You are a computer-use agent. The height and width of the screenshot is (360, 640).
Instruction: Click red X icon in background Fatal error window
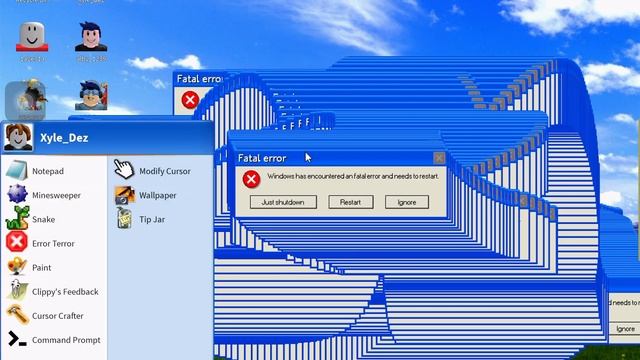(190, 100)
